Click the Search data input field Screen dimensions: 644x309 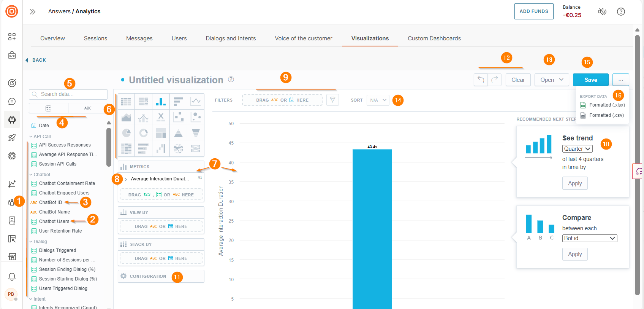coord(68,94)
